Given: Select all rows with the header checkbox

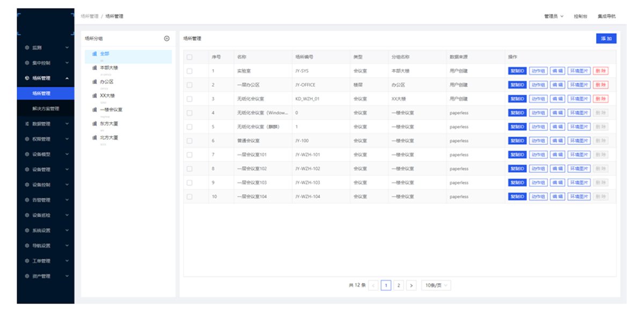Looking at the screenshot, I should pyautogui.click(x=189, y=57).
